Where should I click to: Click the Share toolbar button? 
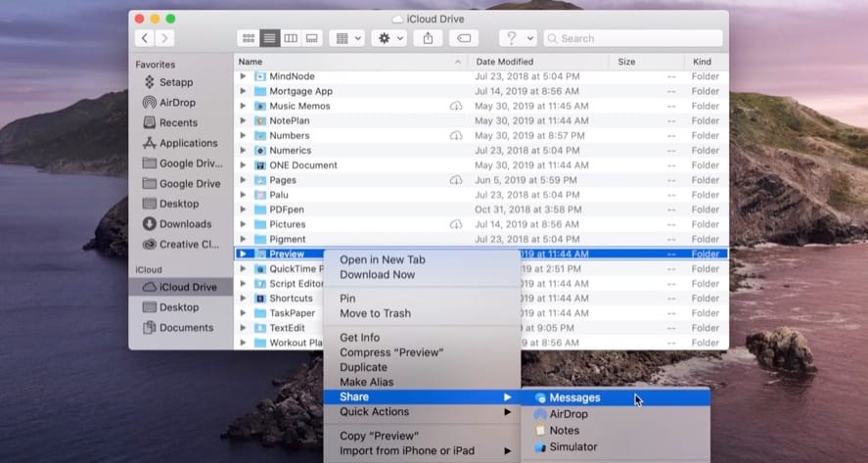pos(428,38)
